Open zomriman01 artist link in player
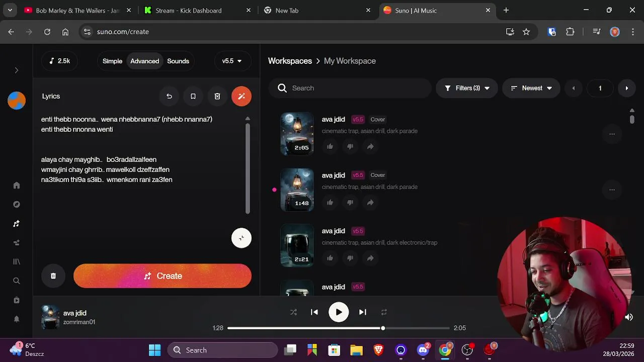 (x=79, y=322)
